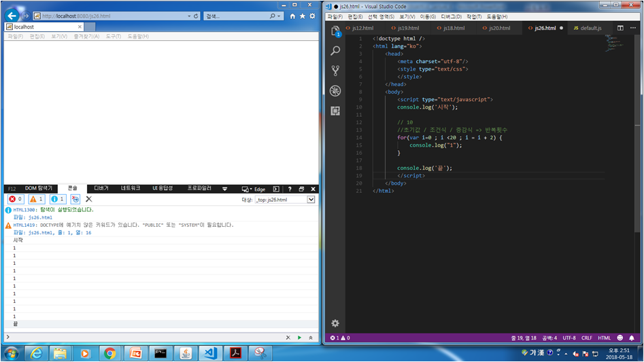644x362 pixels.
Task: Switch to DOM 탐색기 tab
Action: click(39, 188)
